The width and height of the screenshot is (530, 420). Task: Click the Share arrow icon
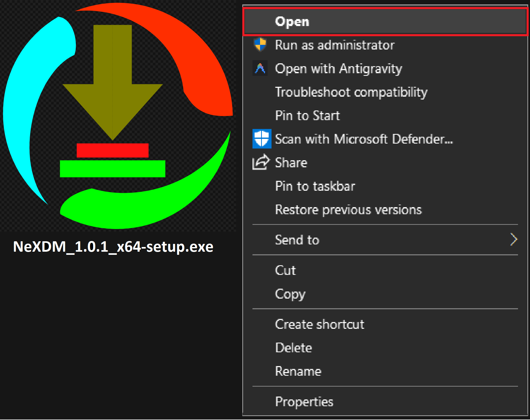(261, 162)
